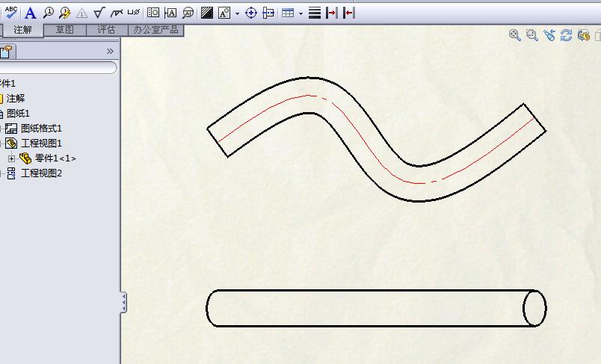The height and width of the screenshot is (364, 601).
Task: Select the elliptical end of straight pipe
Action: [x=534, y=308]
